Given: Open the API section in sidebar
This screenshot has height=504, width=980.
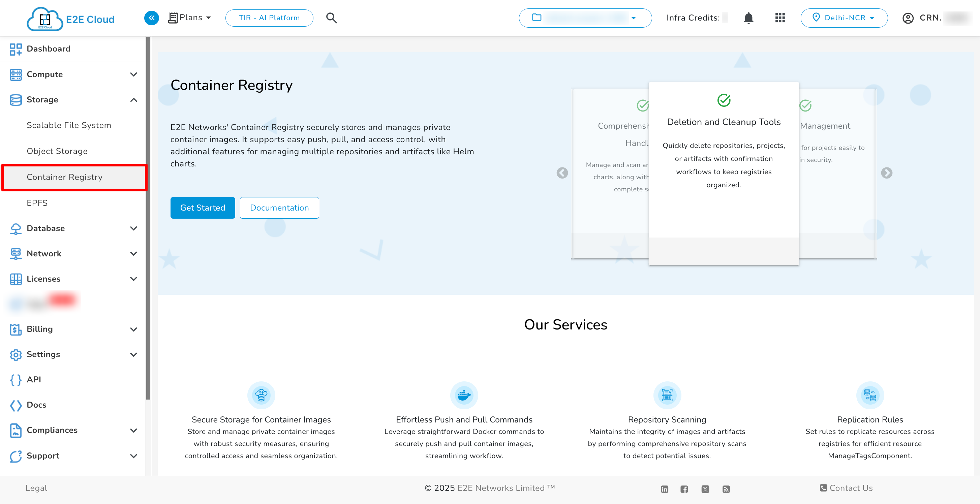Looking at the screenshot, I should (33, 380).
